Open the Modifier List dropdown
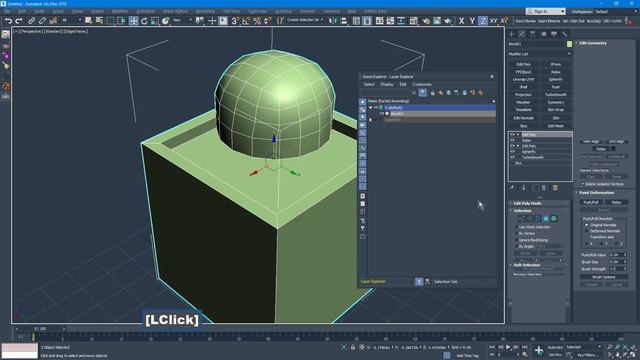Viewport: 640px width, 360px height. pyautogui.click(x=540, y=54)
